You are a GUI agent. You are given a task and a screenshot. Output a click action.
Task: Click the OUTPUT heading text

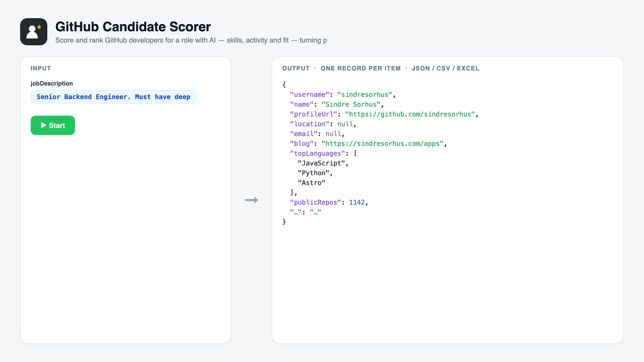point(296,68)
